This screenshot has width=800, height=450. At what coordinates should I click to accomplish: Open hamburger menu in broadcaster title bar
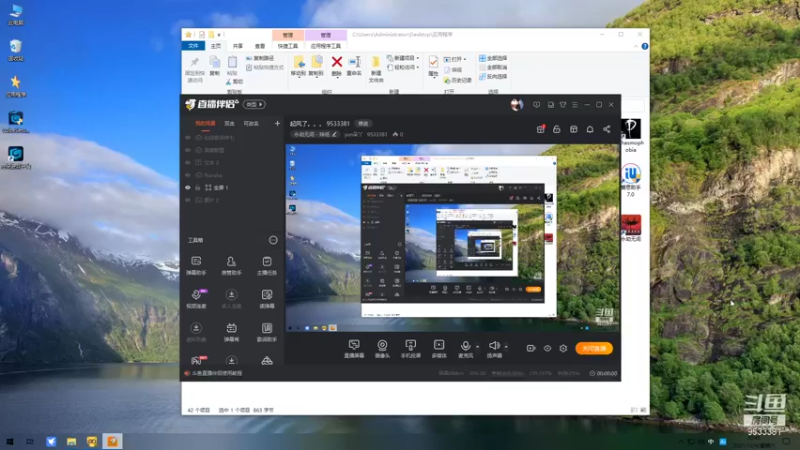click(x=575, y=105)
